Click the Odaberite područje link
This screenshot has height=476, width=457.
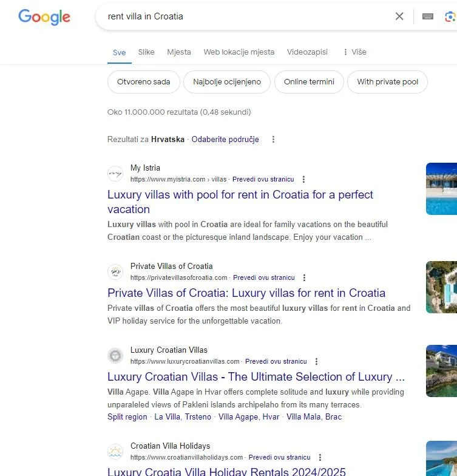[225, 140]
